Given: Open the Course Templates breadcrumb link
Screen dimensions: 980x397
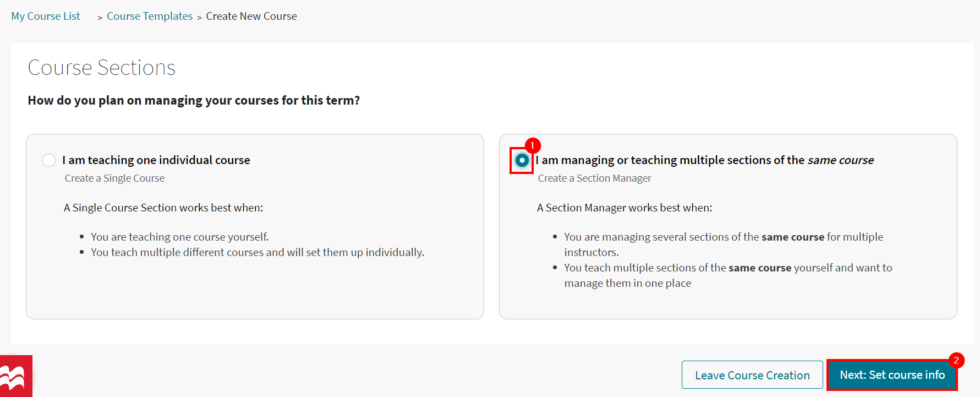Looking at the screenshot, I should (150, 16).
